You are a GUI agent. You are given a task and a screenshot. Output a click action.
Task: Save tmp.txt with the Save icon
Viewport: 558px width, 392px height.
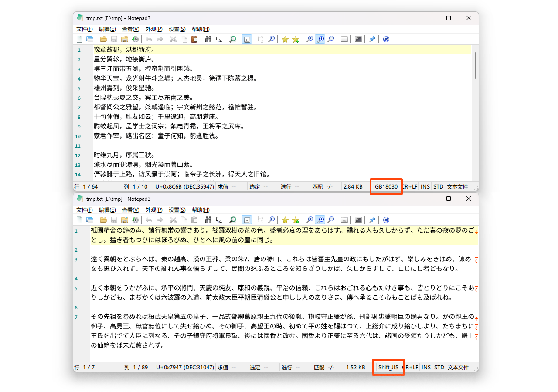coord(114,39)
